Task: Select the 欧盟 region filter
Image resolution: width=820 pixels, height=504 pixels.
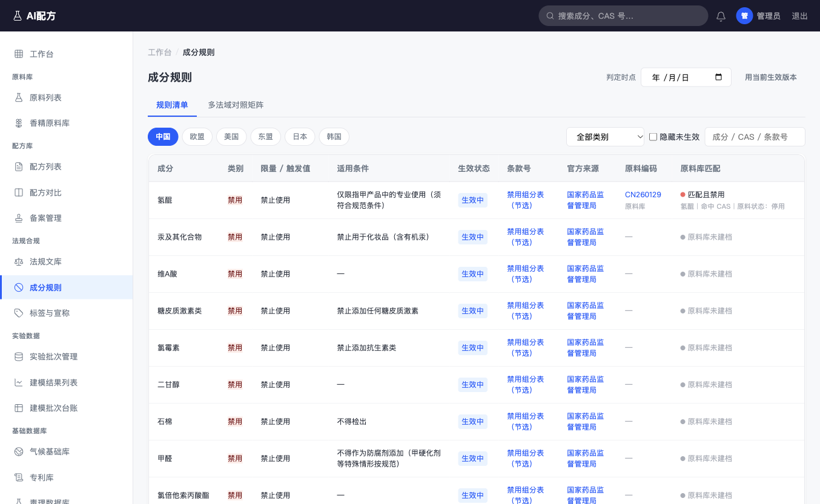Action: (x=197, y=137)
